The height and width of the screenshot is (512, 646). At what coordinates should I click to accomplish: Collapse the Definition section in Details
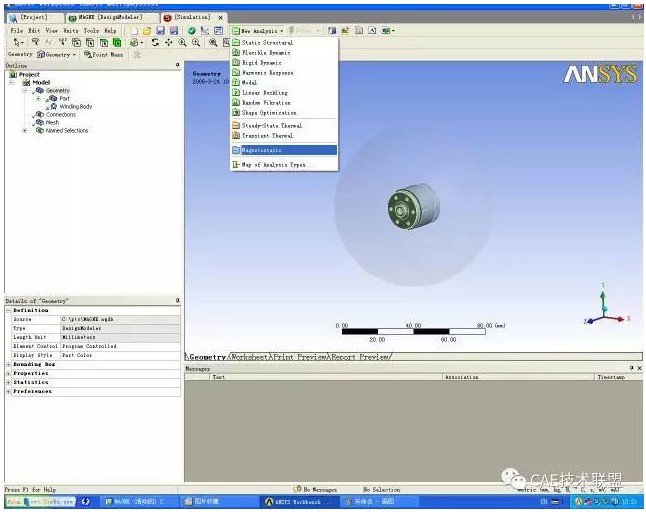coord(8,310)
